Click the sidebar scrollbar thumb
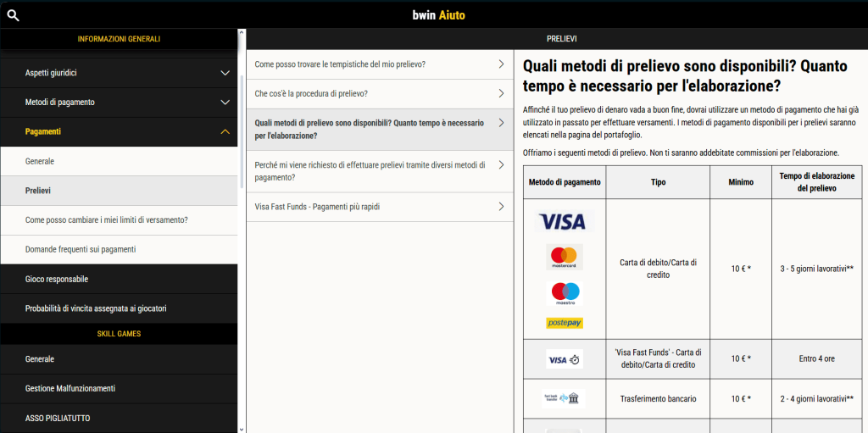Screen dimensions: 868x433 tap(242, 133)
